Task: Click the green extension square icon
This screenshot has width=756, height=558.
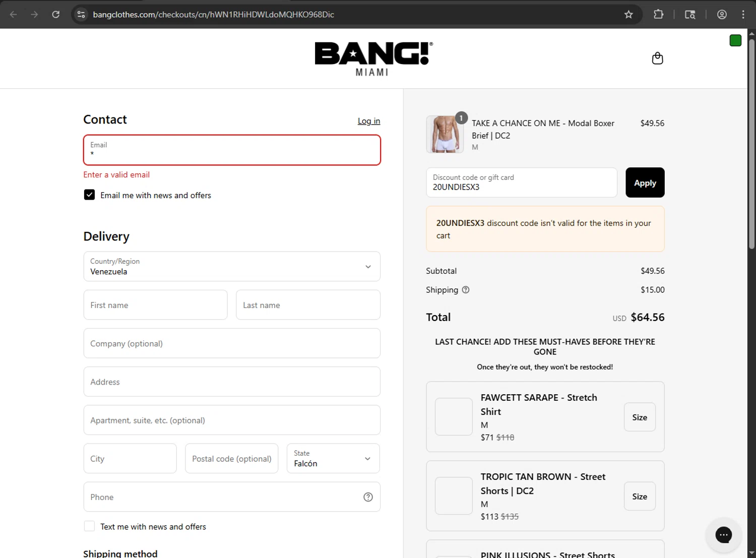Action: click(x=735, y=41)
